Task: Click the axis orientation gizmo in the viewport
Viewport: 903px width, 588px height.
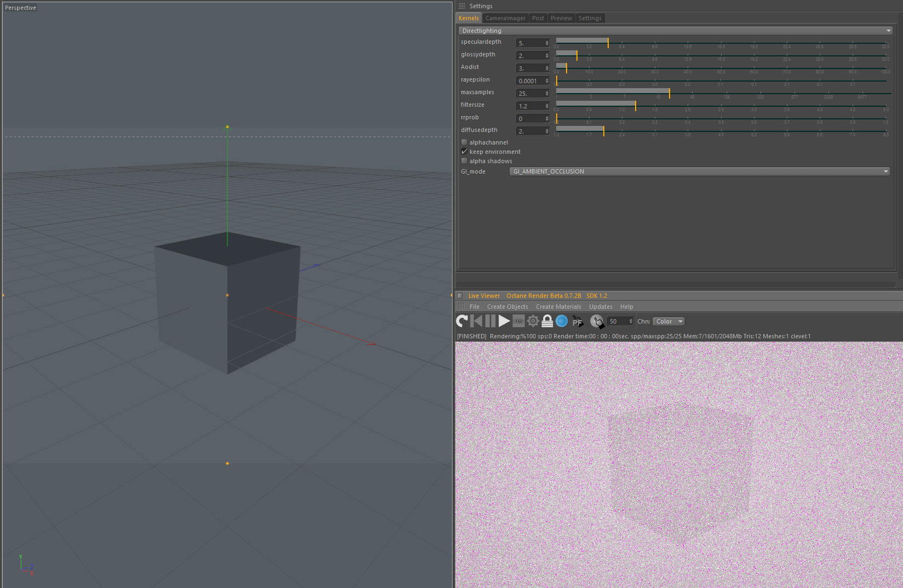Action: [26, 565]
